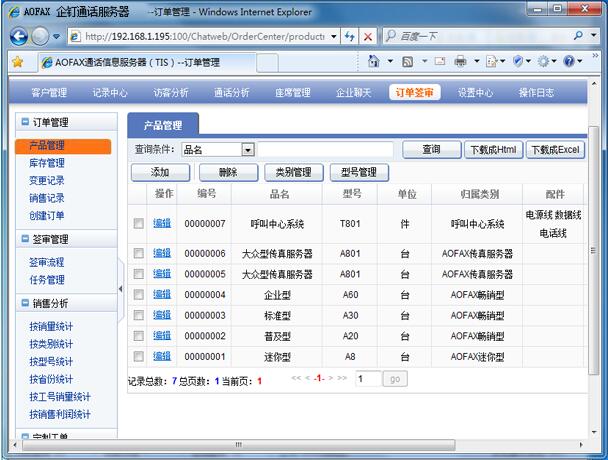Open Favorites star icon

point(17,62)
